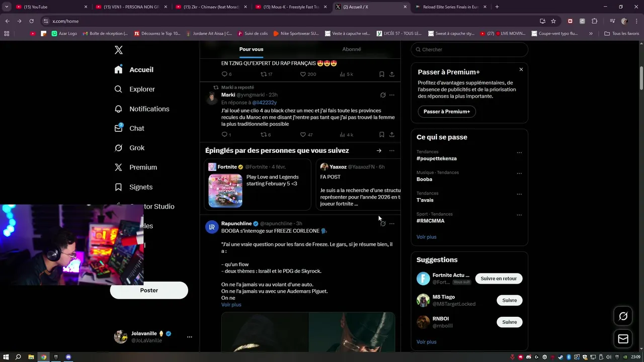Open Windows taskbar search

pyautogui.click(x=18, y=357)
